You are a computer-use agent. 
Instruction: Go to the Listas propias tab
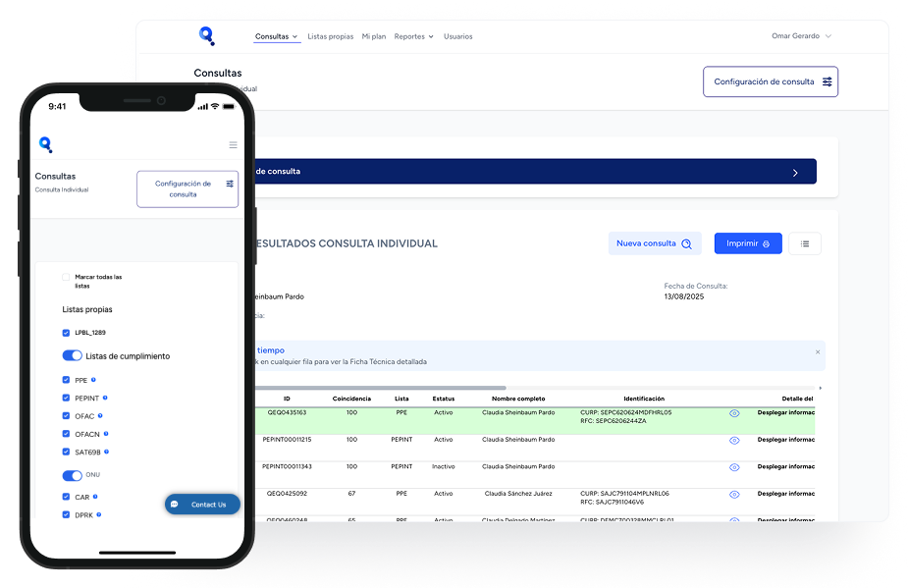[330, 36]
